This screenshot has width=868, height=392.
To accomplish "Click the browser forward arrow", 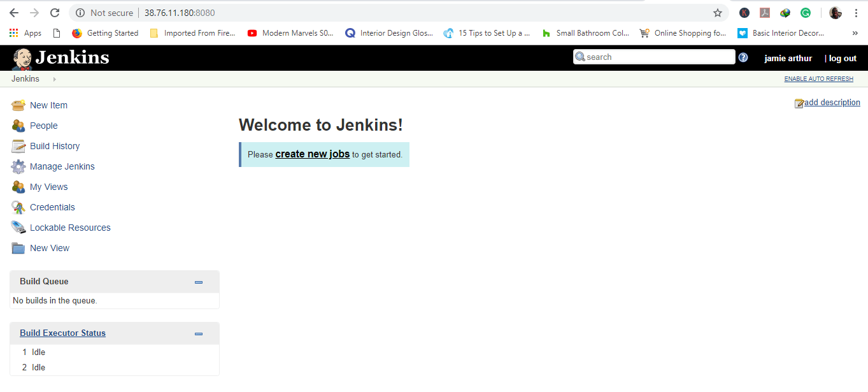I will (34, 13).
